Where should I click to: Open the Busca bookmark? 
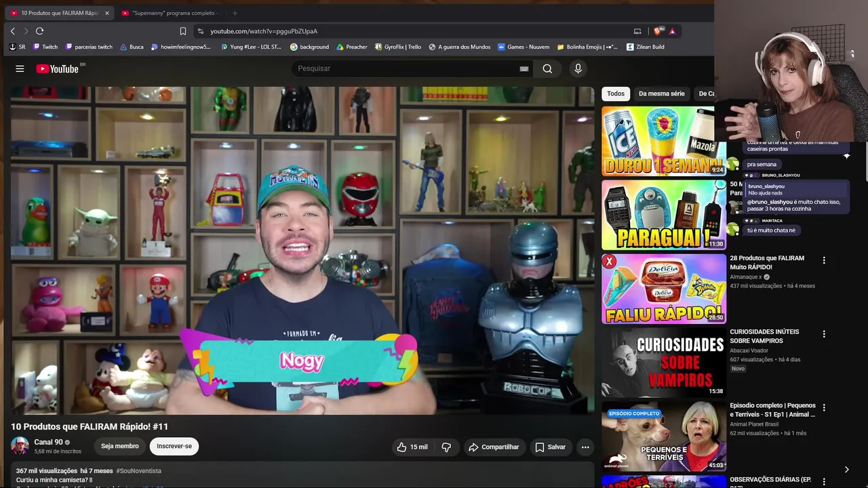132,47
